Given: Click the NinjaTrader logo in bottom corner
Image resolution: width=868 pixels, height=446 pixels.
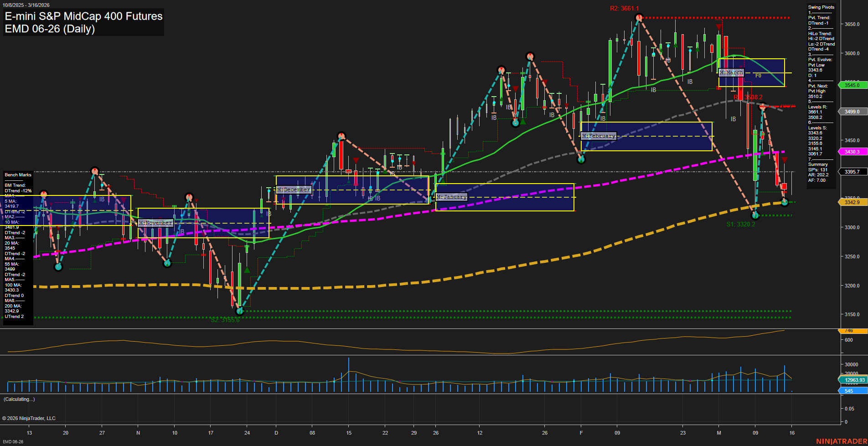Looking at the screenshot, I should 841,441.
